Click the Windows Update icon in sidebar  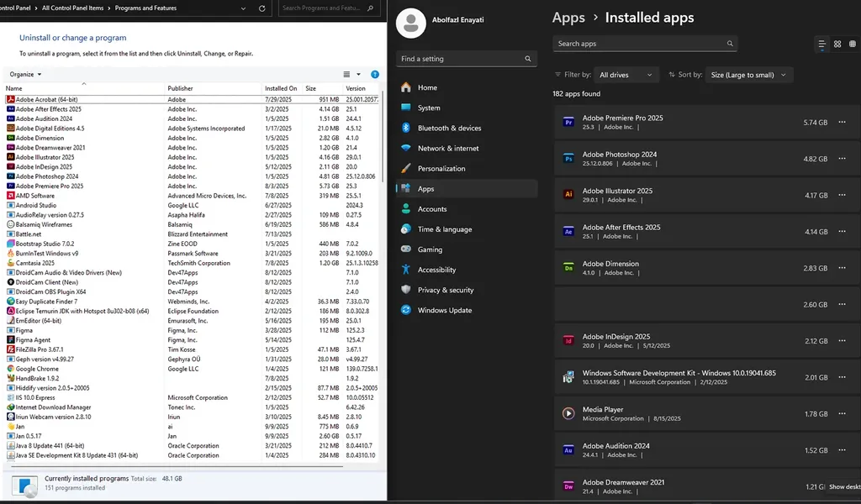tap(406, 310)
